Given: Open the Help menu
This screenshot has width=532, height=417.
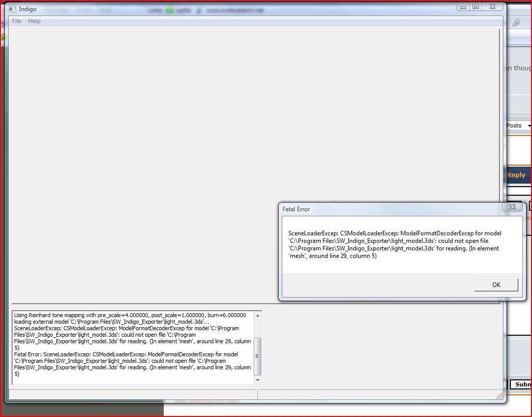Looking at the screenshot, I should (34, 21).
